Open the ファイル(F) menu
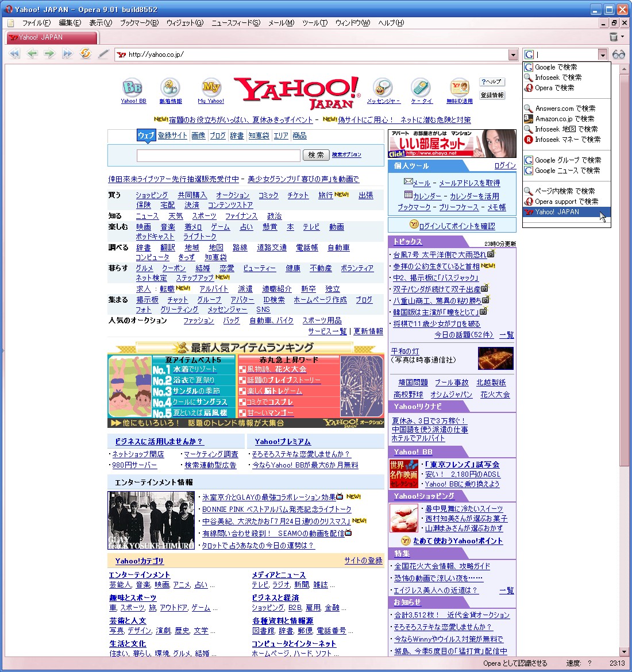632x672 pixels. coord(36,23)
